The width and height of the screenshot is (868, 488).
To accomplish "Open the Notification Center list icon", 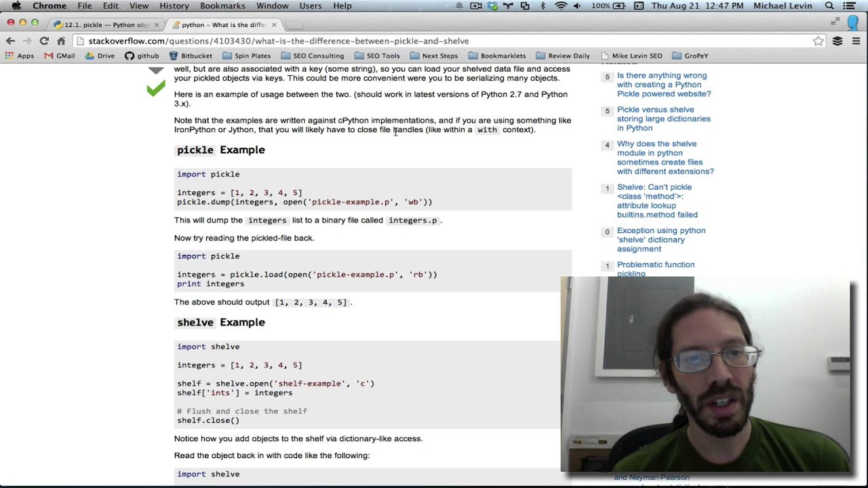I will [850, 5].
